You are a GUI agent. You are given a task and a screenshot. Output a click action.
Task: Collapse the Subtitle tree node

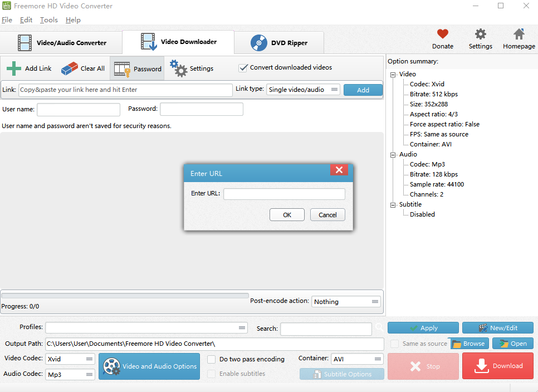[x=393, y=205]
